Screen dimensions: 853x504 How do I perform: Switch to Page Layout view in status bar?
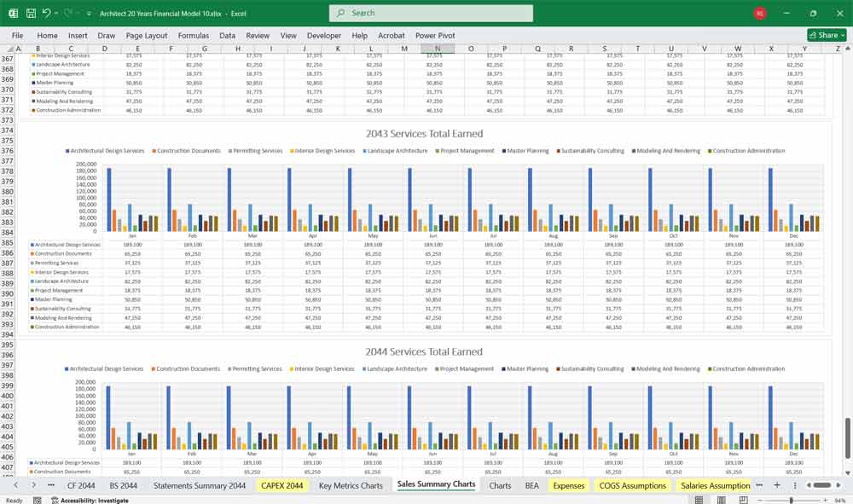pos(722,500)
